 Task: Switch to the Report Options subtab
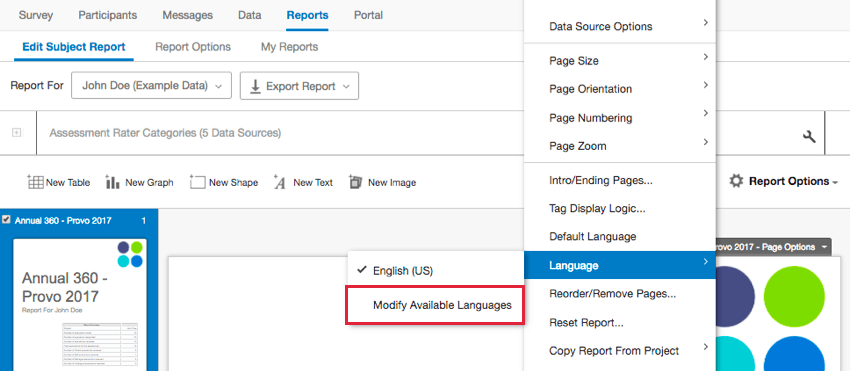[x=193, y=47]
